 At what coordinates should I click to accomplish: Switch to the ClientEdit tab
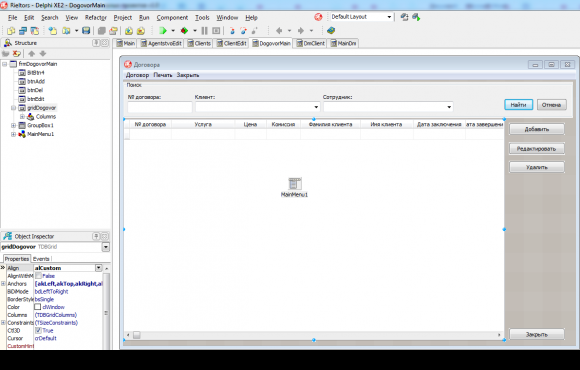(232, 43)
